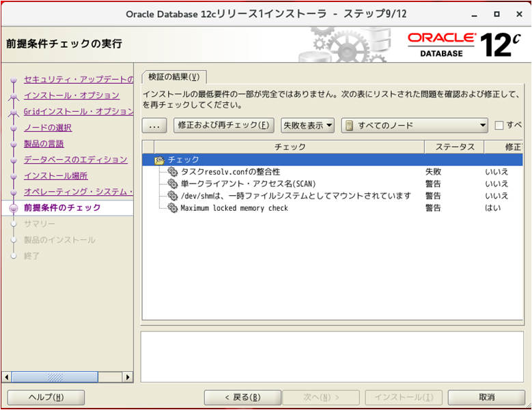Click current step bullet for 前提条件のチェック
Screen dimensions: 532x410
[14, 208]
